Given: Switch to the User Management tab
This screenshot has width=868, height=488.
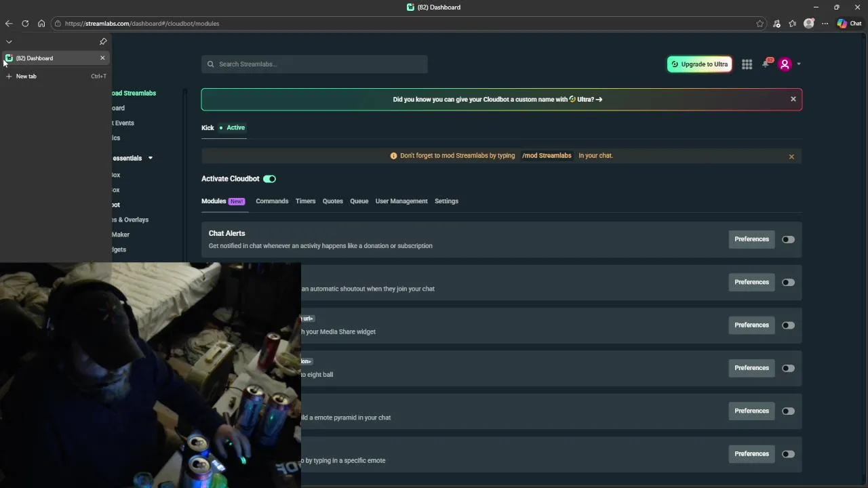Looking at the screenshot, I should (401, 201).
